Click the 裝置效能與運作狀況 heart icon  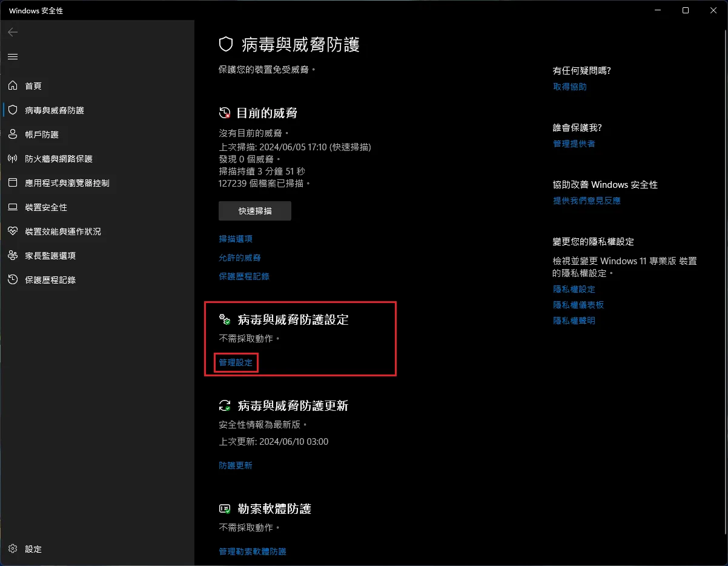(x=13, y=231)
